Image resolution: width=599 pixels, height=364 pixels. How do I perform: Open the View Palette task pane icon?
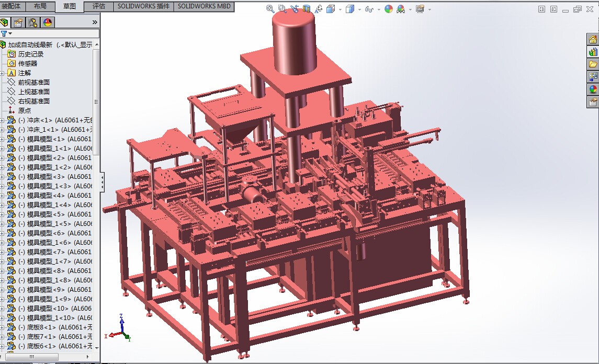(593, 77)
